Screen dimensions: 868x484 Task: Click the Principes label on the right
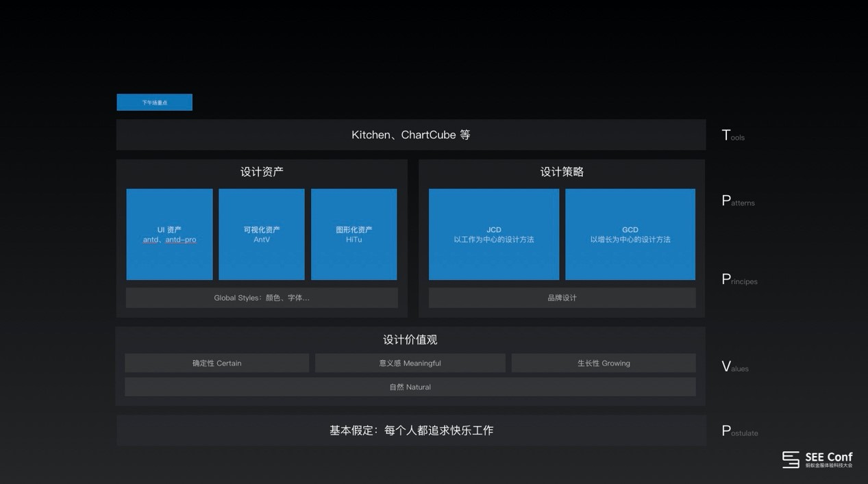pyautogui.click(x=739, y=279)
